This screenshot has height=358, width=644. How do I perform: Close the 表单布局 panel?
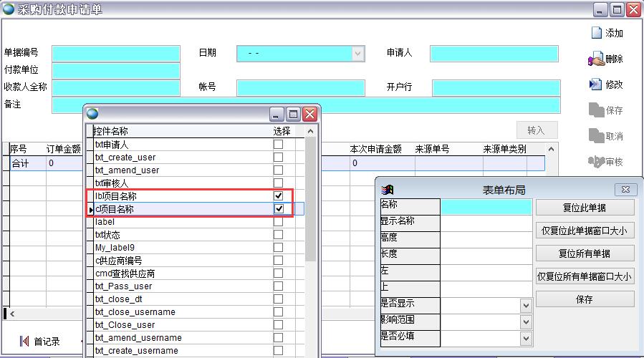627,190
